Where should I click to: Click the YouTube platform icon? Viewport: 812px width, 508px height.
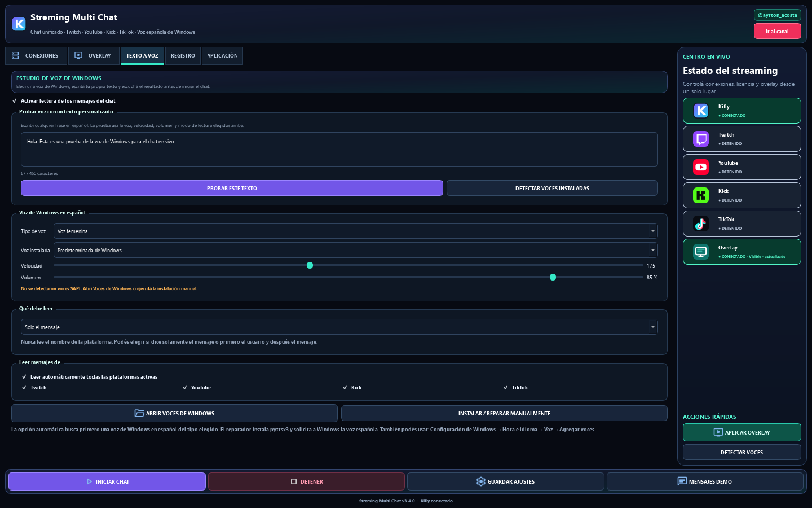701,167
